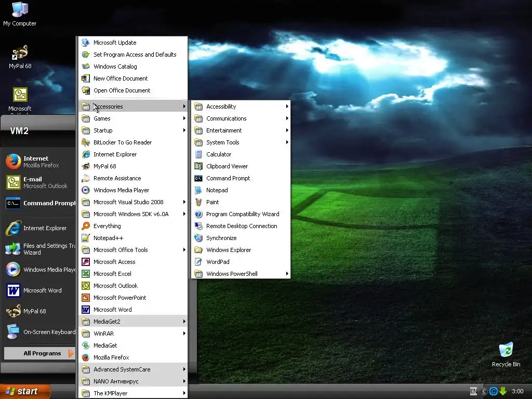
Task: Expand Windows PowerShell submenu arrow
Action: pyautogui.click(x=287, y=274)
